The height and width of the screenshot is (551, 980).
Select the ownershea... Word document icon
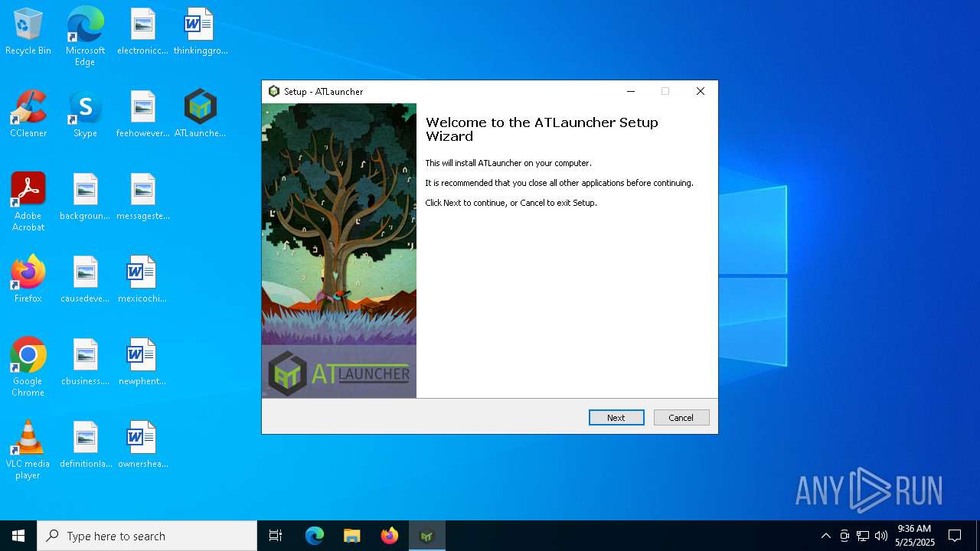coord(142,445)
